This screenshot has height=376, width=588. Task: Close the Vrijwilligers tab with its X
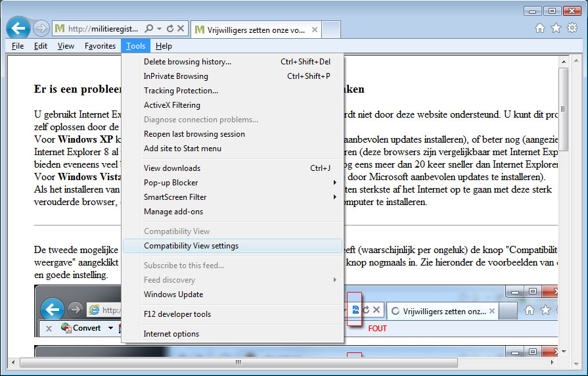pyautogui.click(x=315, y=30)
